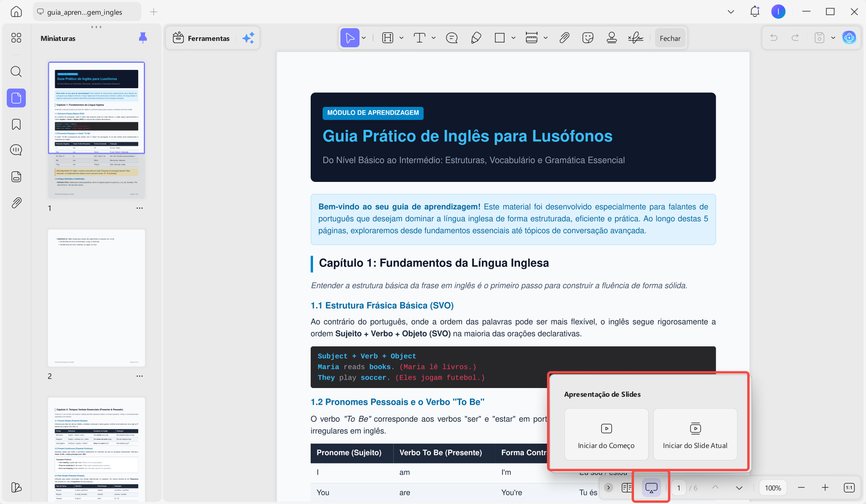
Task: Undo the last action
Action: (x=774, y=38)
